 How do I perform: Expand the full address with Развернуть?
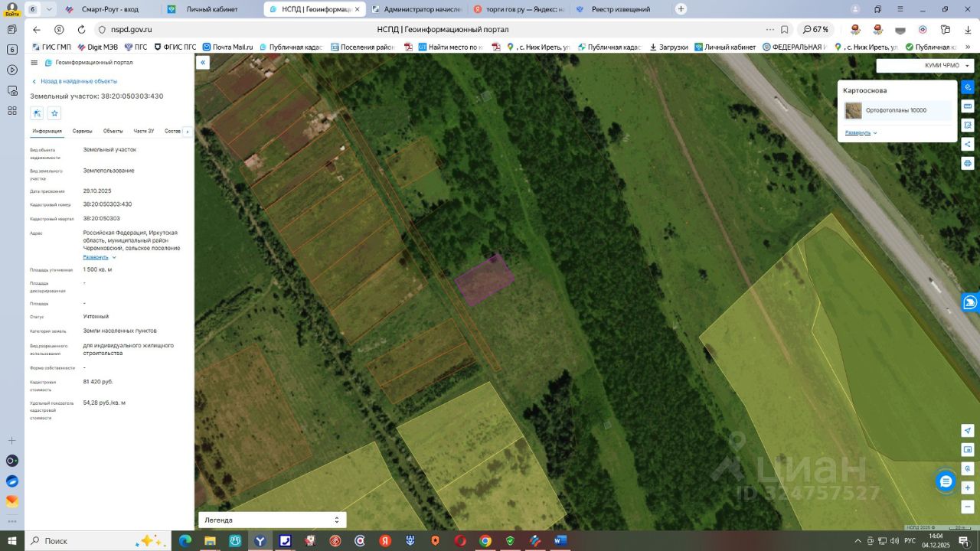click(x=100, y=257)
